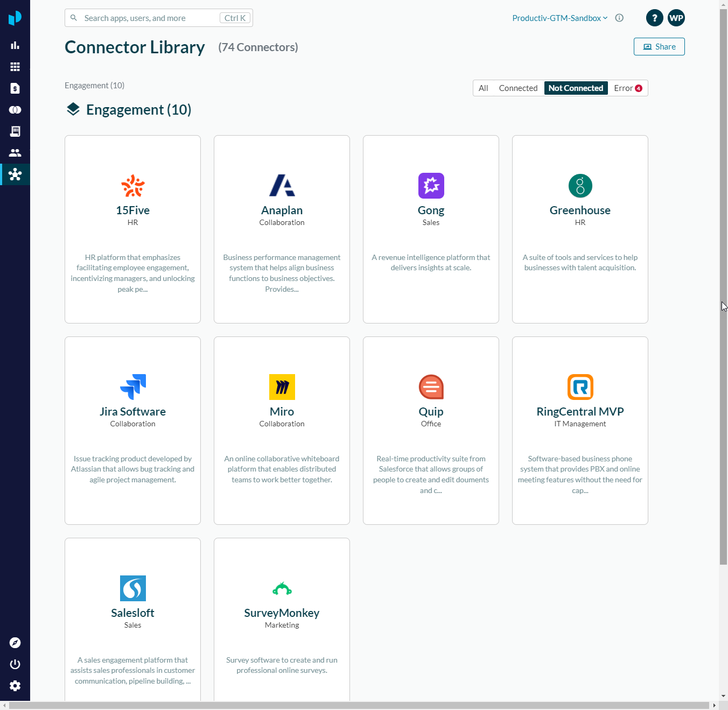Switch filter to Connected

(x=518, y=88)
